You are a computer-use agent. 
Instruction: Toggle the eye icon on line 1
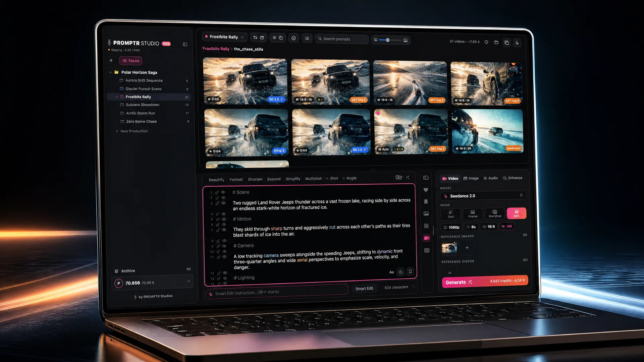click(223, 192)
